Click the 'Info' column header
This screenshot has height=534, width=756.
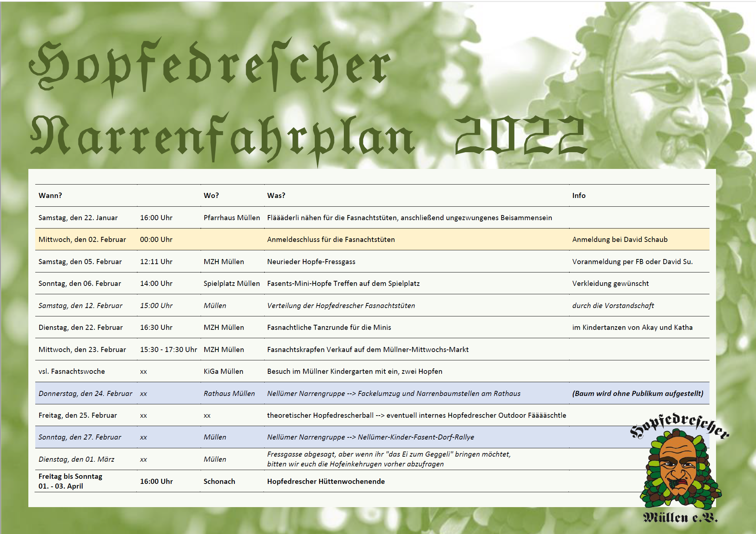coord(579,195)
